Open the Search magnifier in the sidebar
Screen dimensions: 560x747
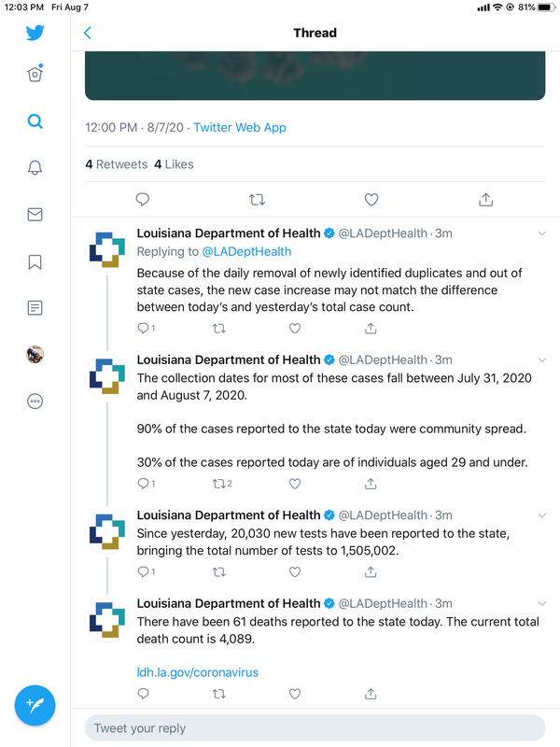(35, 121)
